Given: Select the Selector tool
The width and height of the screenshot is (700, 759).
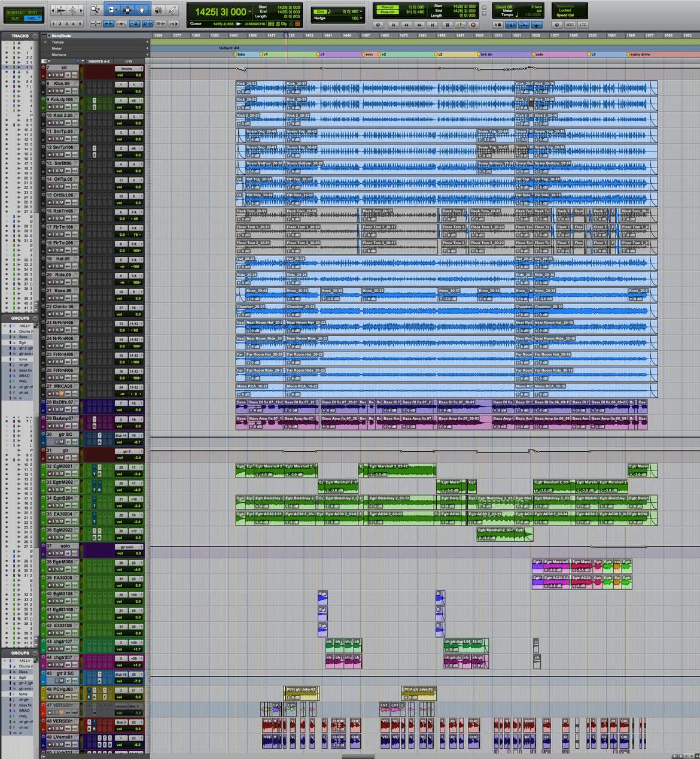Looking at the screenshot, I should pos(127,10).
